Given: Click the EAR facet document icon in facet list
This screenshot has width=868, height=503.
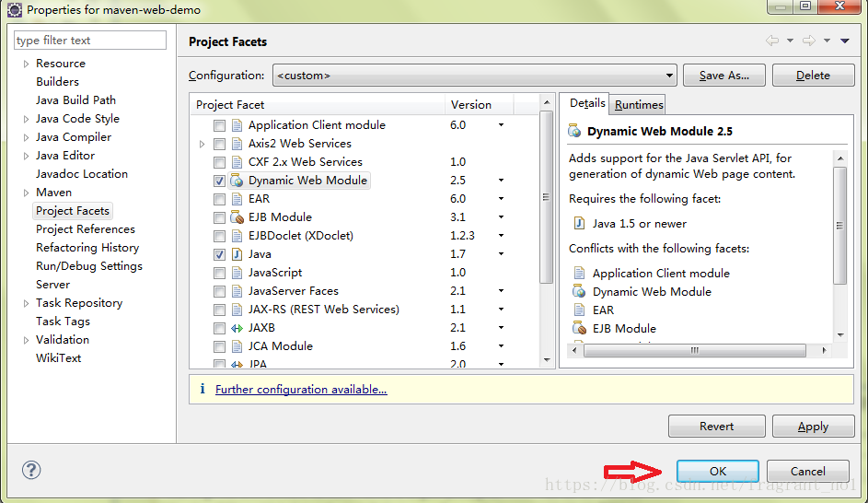Looking at the screenshot, I should click(x=237, y=199).
